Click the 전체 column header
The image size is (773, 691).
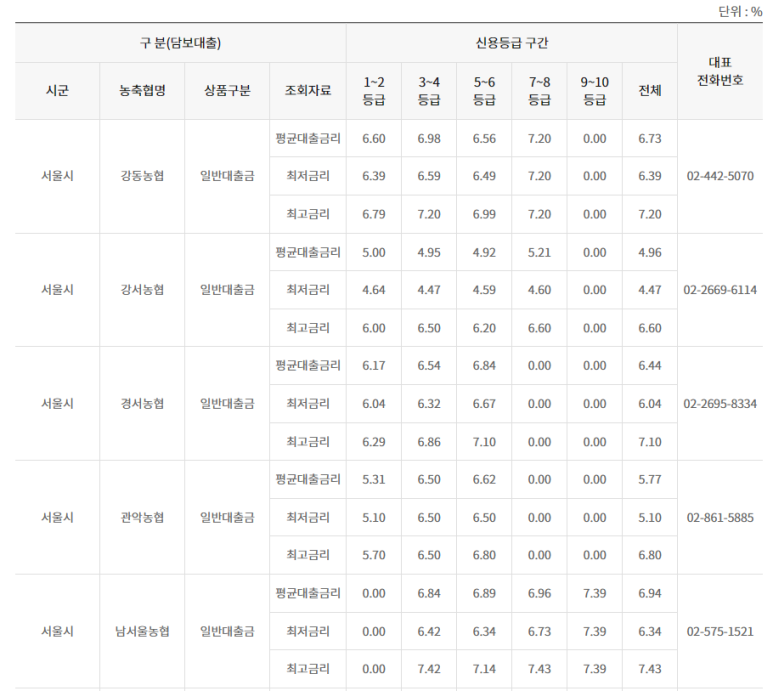pyautogui.click(x=650, y=91)
